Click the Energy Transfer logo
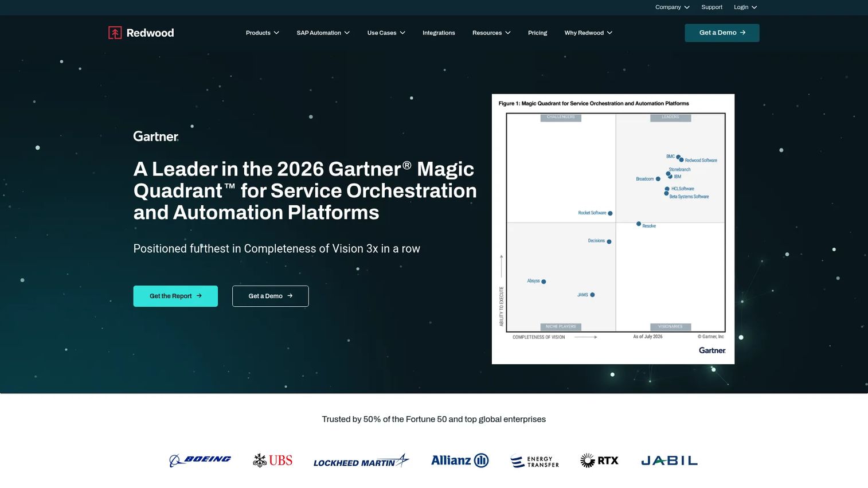This screenshot has width=868, height=488. 534,461
